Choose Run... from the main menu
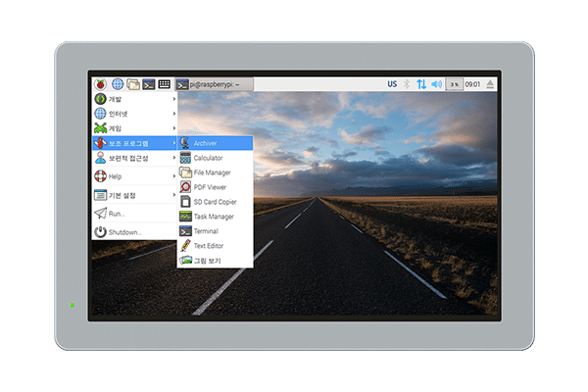 pyautogui.click(x=134, y=214)
